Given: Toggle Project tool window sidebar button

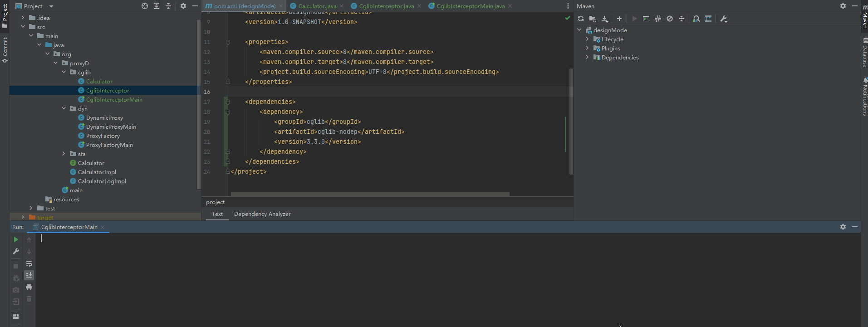Looking at the screenshot, I should (x=5, y=15).
